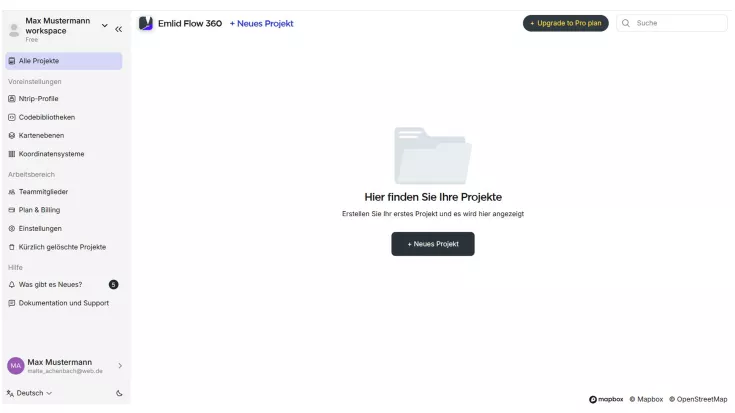This screenshot has width=735, height=413.
Task: Collapse the sidebar with the double-chevron icon
Action: (119, 29)
